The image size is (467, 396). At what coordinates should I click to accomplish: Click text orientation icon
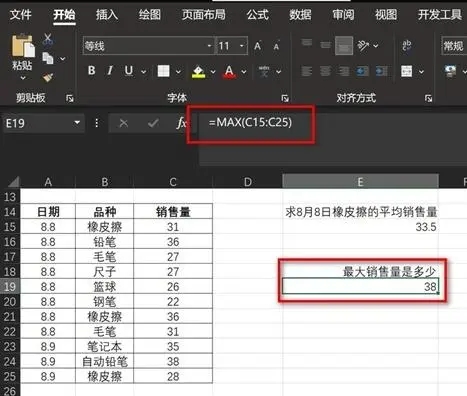[363, 45]
